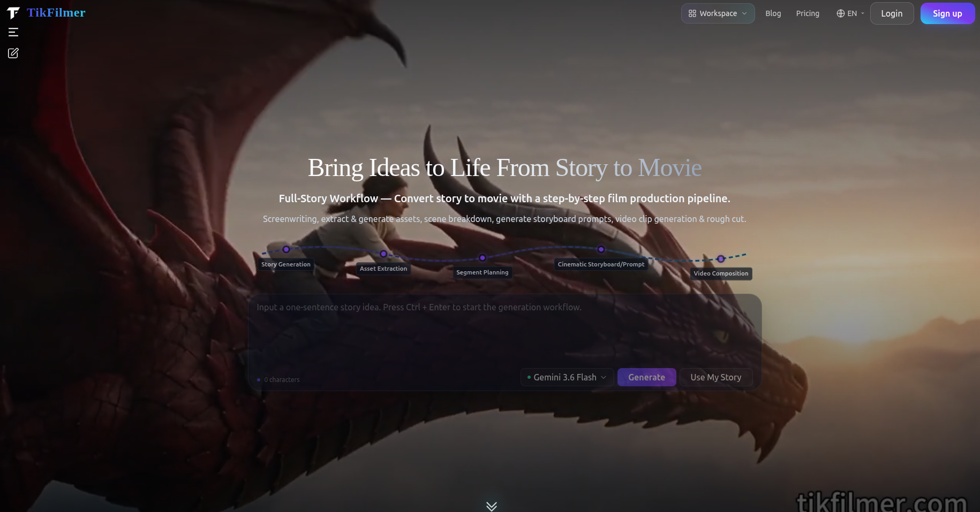Image resolution: width=980 pixels, height=512 pixels.
Task: Go to the Blog page
Action: [x=773, y=13]
